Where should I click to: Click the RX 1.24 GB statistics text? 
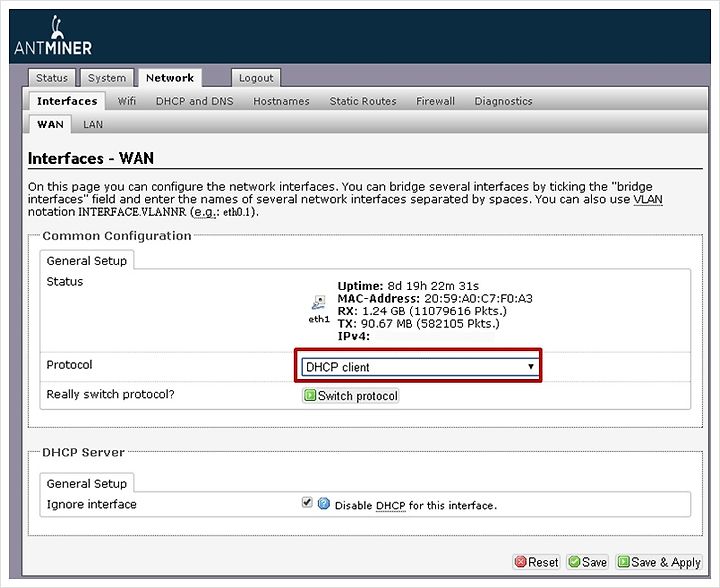pyautogui.click(x=422, y=311)
